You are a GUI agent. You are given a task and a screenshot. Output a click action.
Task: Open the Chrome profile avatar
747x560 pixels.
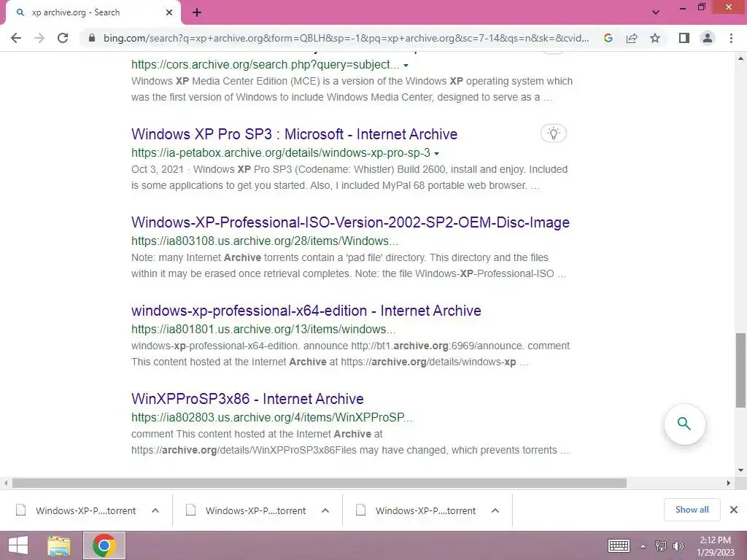coord(708,38)
